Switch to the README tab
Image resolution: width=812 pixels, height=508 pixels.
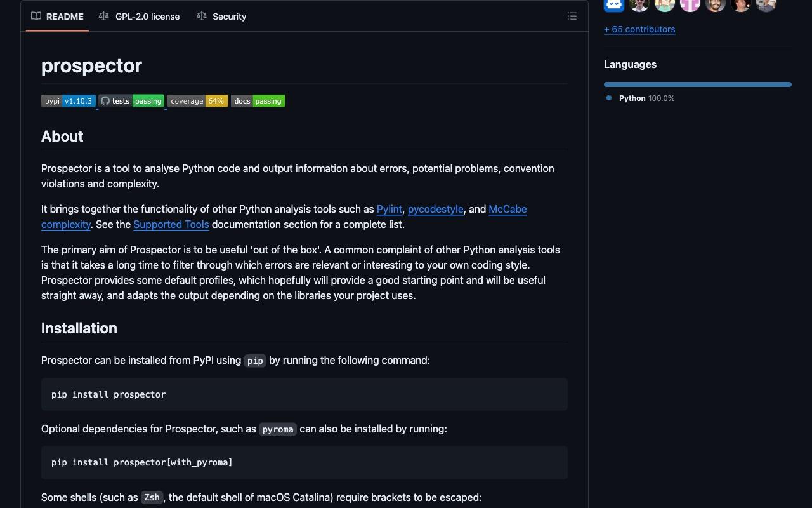point(58,17)
